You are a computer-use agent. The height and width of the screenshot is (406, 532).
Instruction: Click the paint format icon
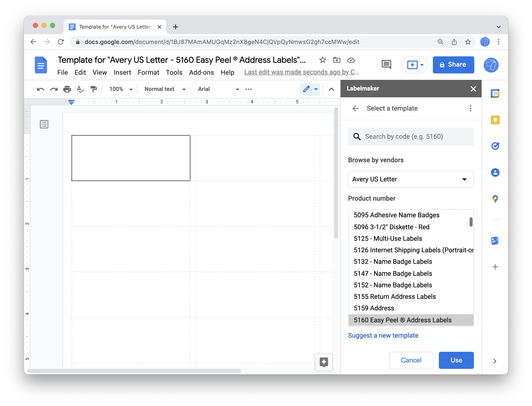pyautogui.click(x=94, y=89)
